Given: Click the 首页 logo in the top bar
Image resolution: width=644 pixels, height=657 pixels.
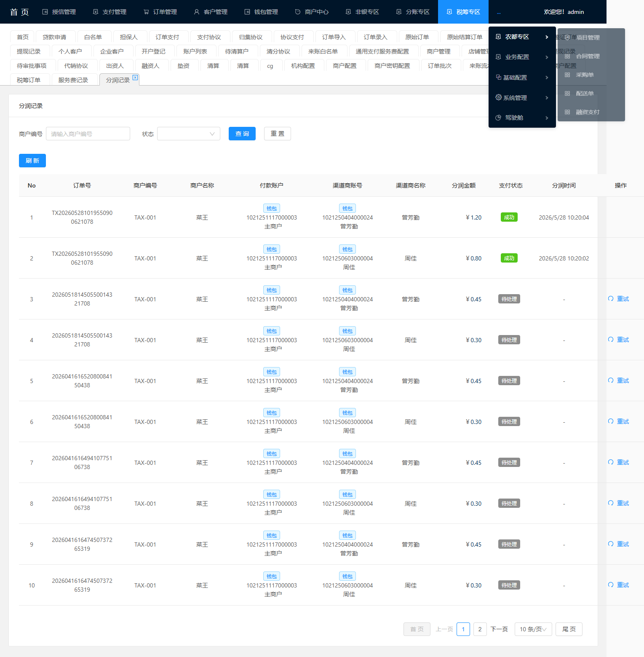Looking at the screenshot, I should (x=19, y=12).
